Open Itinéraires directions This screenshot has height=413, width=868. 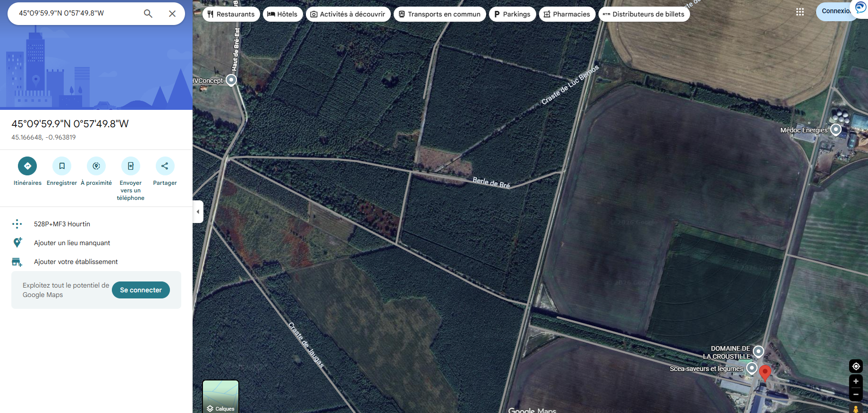pos(27,166)
